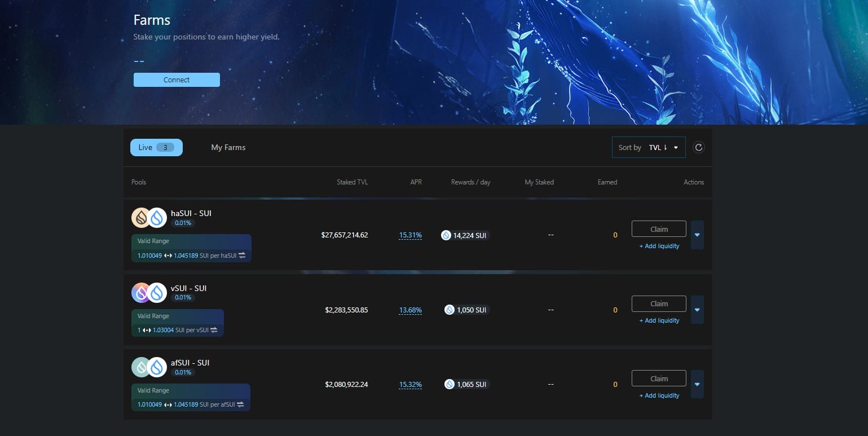Click the SUI coin icon beside 1,065 SUI rewards

pyautogui.click(x=449, y=384)
